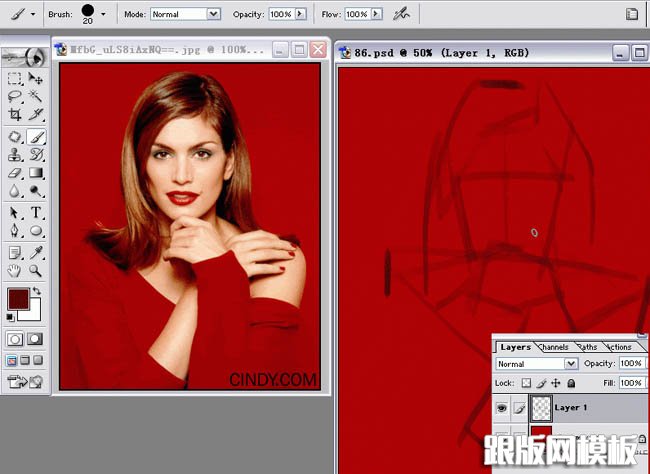Select the Hand tool
The height and width of the screenshot is (474, 650).
tap(15, 270)
